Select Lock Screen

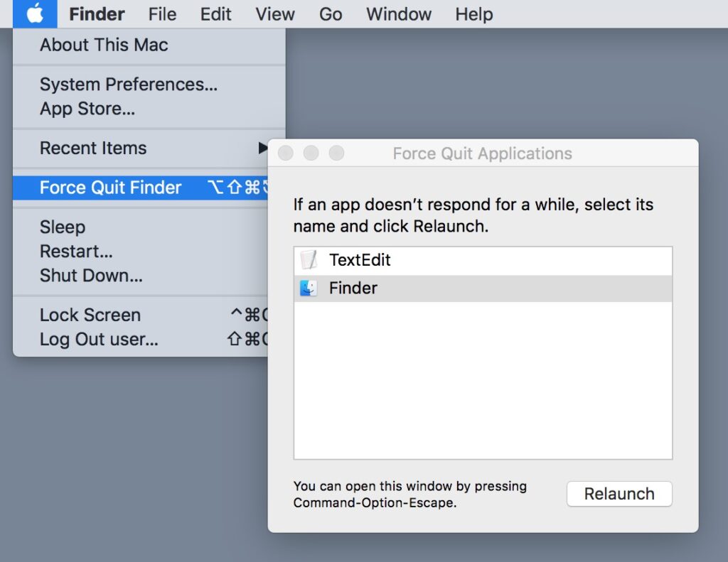[90, 315]
